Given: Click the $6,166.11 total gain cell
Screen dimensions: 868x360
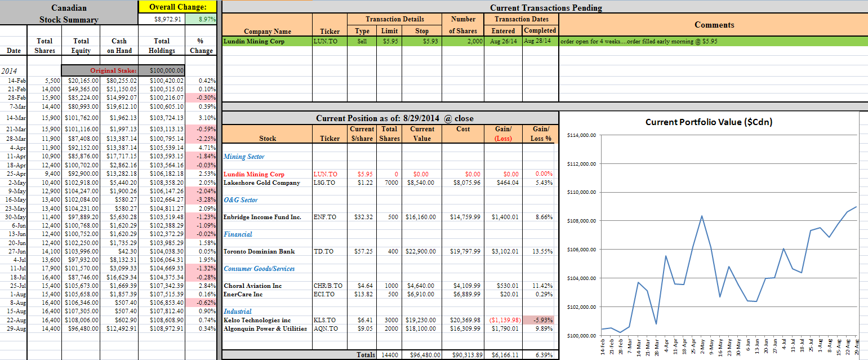Looking at the screenshot, I should pos(504,355).
